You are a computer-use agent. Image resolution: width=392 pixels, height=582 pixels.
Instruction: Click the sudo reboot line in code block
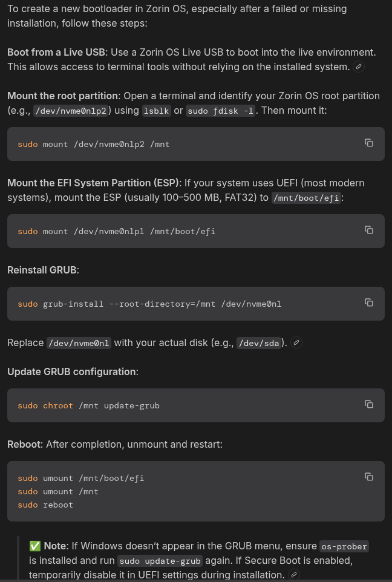coord(45,505)
